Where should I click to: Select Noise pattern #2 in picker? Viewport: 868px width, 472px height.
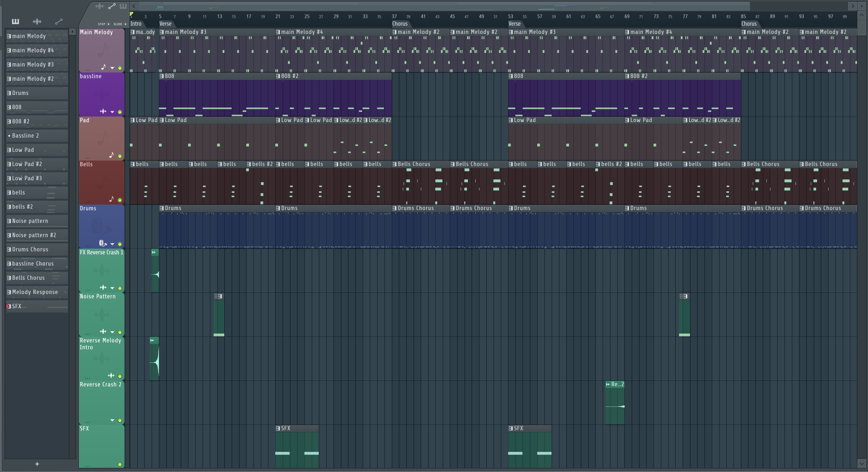(x=37, y=235)
